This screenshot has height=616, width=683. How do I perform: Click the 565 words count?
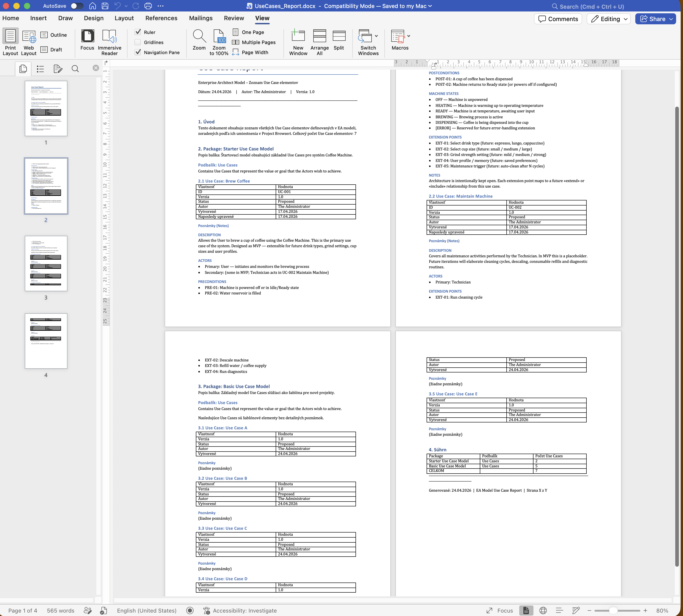pos(61,610)
